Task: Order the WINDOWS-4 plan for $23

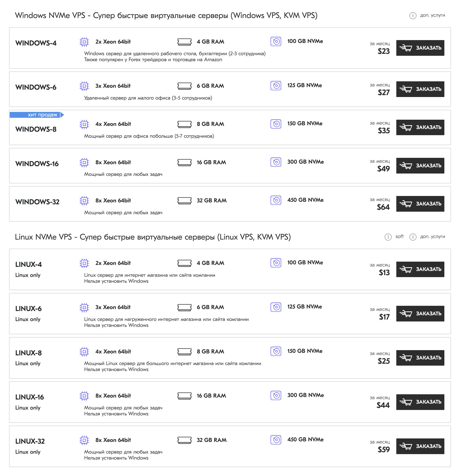Action: [420, 48]
